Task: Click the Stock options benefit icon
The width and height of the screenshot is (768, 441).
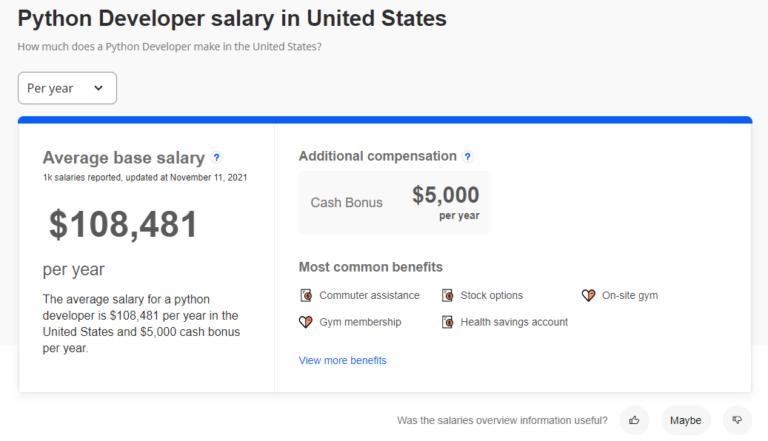Action: tap(447, 295)
